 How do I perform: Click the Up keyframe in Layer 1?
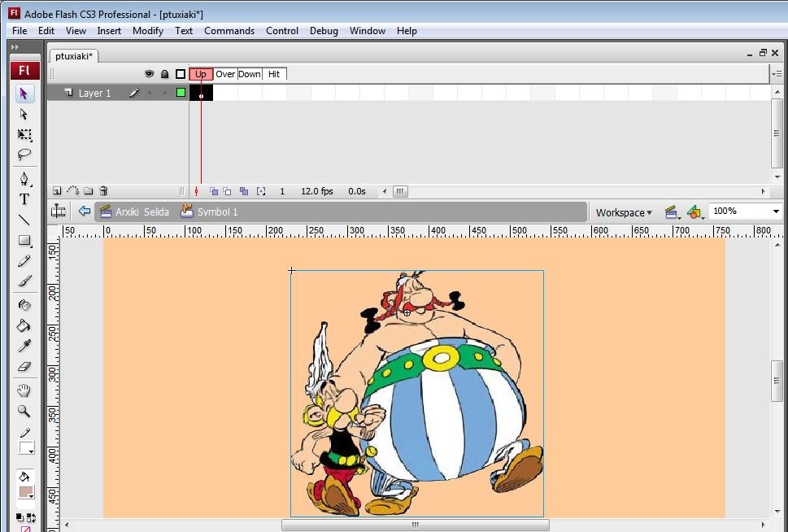pos(201,93)
